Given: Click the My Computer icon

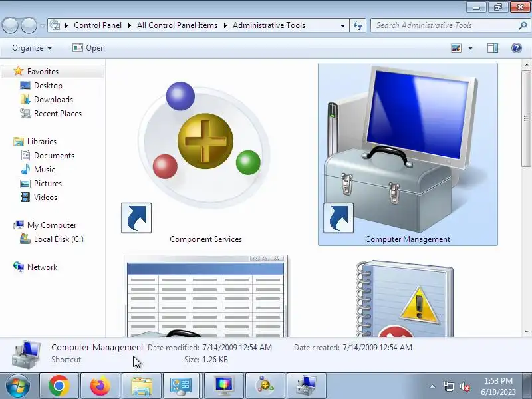Looking at the screenshot, I should tap(19, 225).
